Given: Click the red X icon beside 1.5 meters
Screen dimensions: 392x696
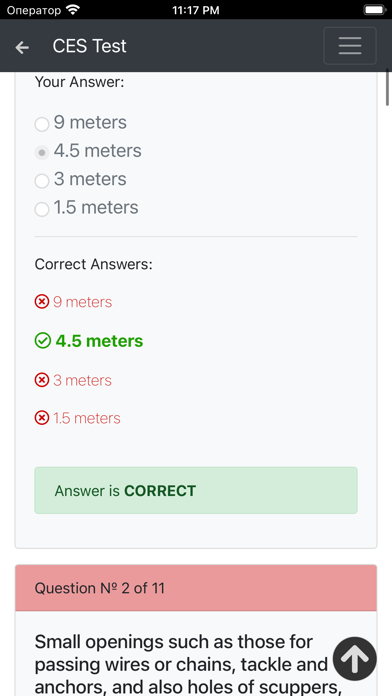Looking at the screenshot, I should click(x=42, y=418).
